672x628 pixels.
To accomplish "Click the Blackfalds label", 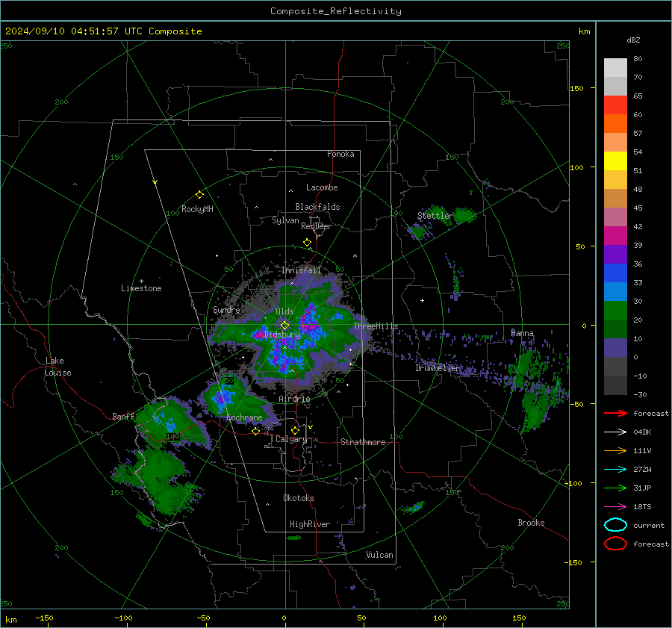I will (317, 207).
